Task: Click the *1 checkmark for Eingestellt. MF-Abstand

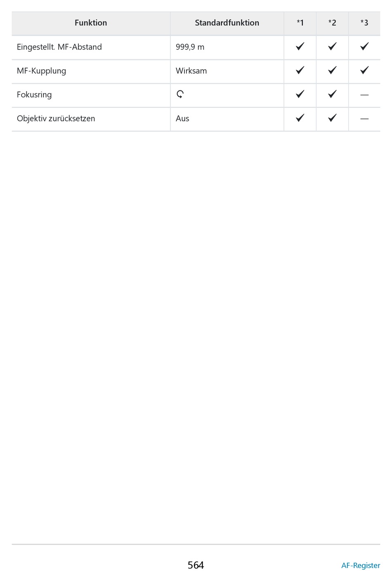Action: (300, 47)
